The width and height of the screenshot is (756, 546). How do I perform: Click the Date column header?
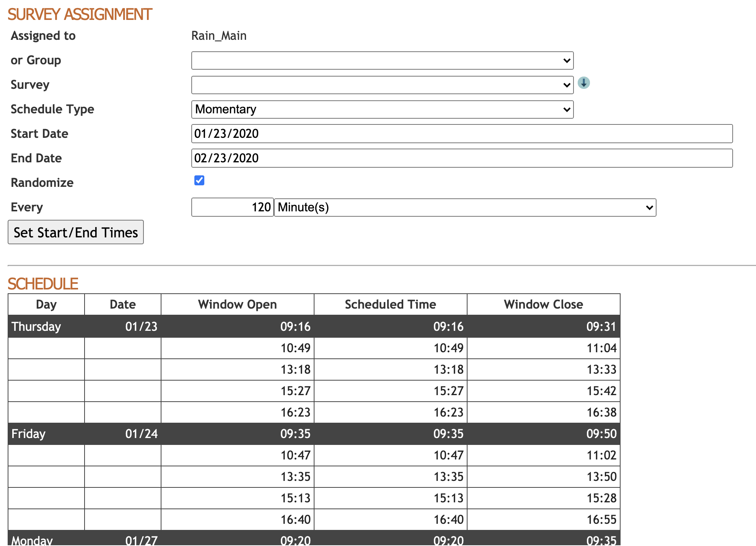pos(123,304)
